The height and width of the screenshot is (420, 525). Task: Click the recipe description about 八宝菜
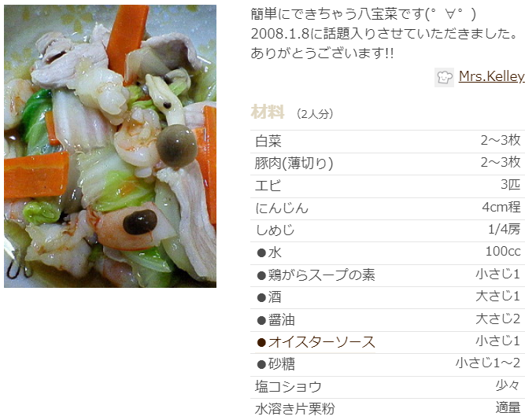[384, 34]
